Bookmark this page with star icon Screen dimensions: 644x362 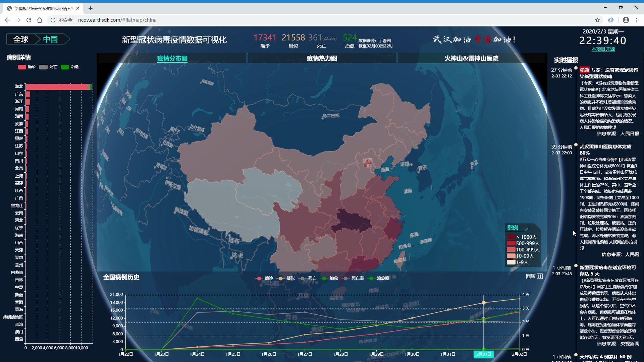tap(597, 20)
